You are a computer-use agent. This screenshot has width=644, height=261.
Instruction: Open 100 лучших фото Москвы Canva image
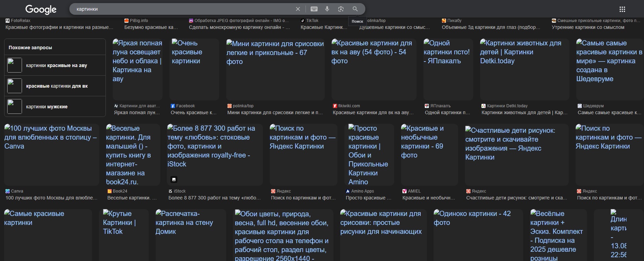pyautogui.click(x=52, y=155)
